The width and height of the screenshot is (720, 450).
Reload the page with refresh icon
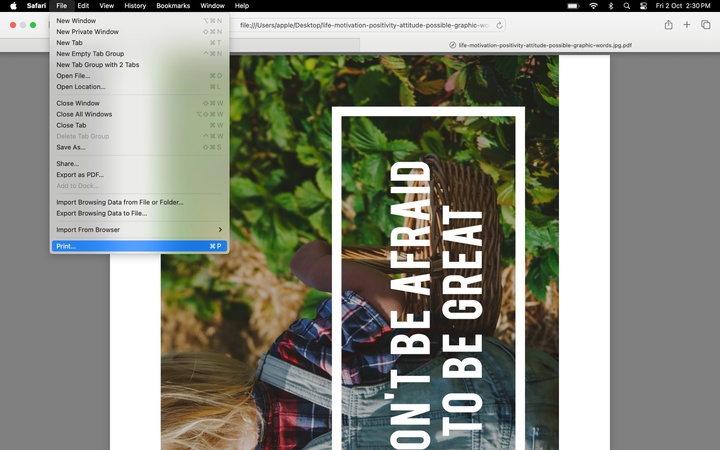499,25
